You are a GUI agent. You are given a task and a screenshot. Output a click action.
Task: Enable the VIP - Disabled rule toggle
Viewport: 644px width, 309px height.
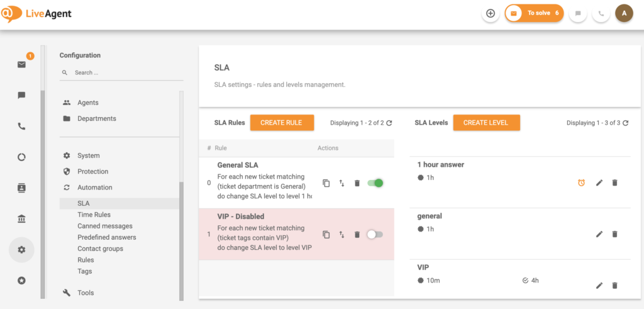tap(375, 235)
